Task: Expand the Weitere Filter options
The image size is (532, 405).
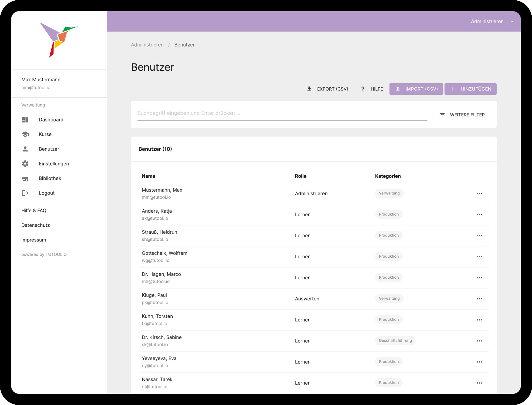Action: tap(462, 115)
